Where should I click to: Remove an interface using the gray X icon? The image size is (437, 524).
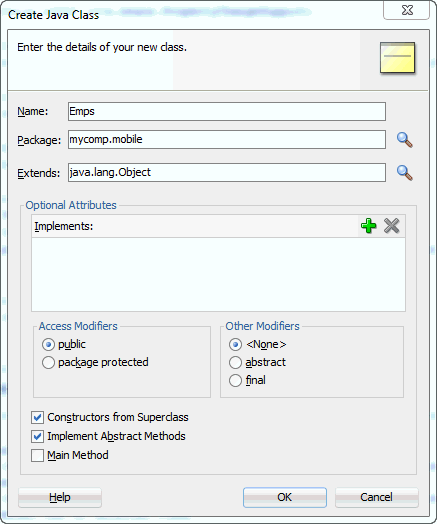click(392, 226)
